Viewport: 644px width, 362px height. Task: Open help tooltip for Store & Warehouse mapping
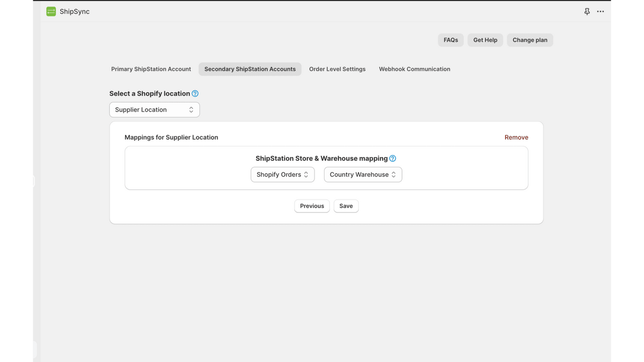393,158
